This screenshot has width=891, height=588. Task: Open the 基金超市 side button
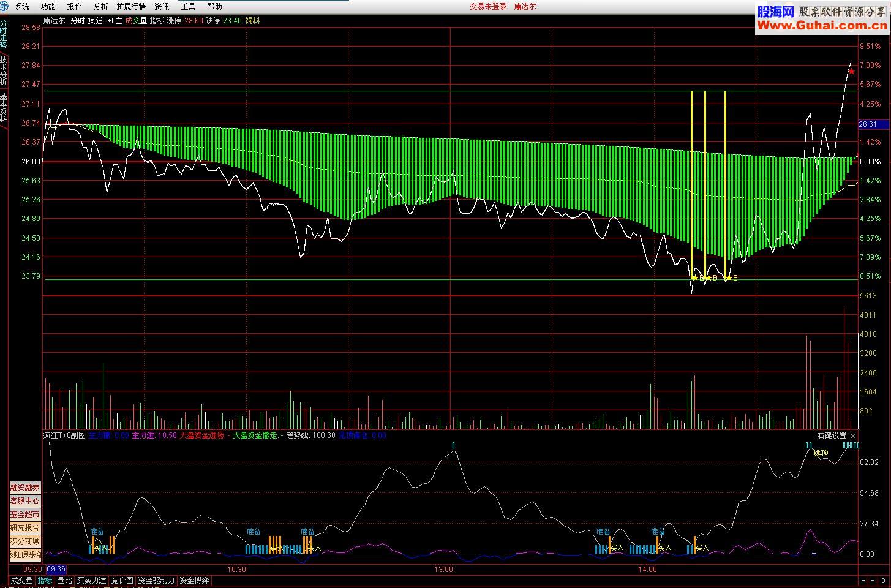[x=24, y=514]
